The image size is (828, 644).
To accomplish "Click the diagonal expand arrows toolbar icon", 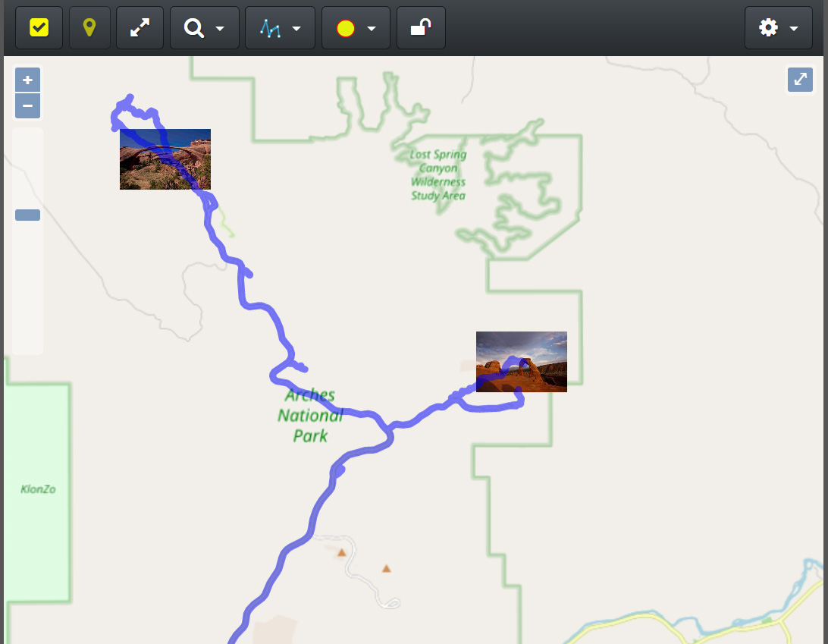I will (x=140, y=27).
